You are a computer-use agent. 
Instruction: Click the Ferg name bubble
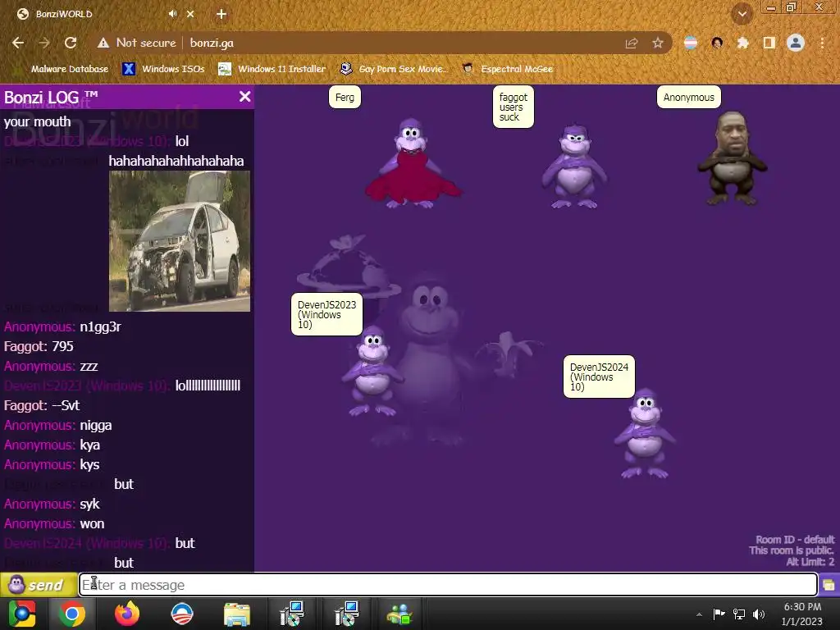pyautogui.click(x=345, y=97)
